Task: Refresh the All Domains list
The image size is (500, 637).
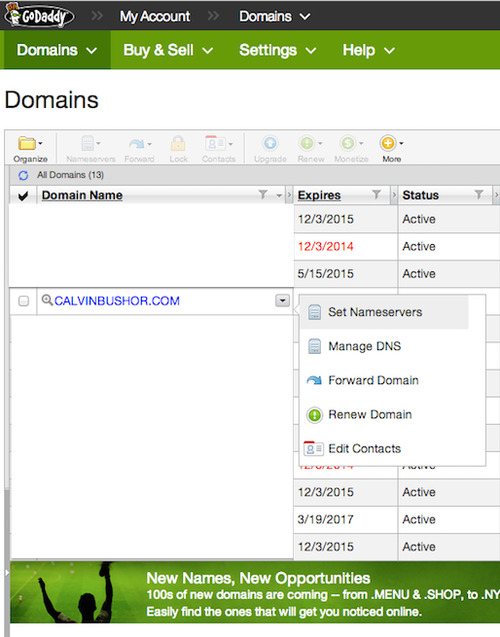Action: (x=23, y=175)
